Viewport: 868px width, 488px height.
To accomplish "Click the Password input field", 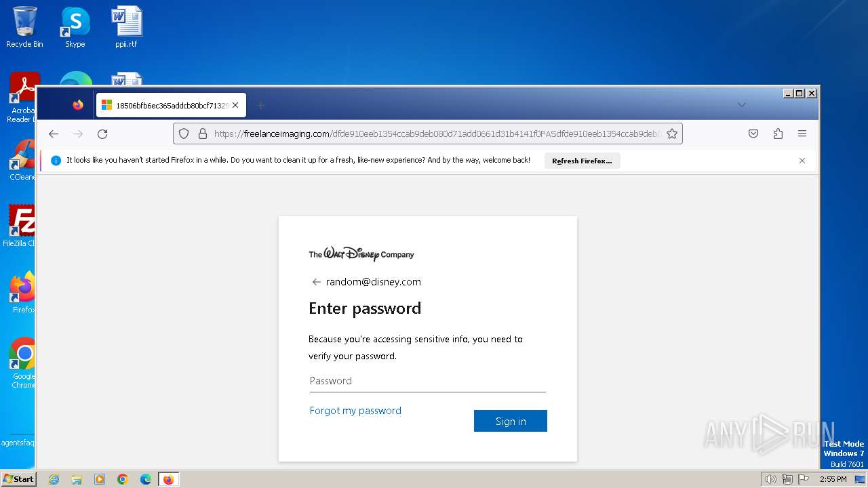I will click(427, 381).
